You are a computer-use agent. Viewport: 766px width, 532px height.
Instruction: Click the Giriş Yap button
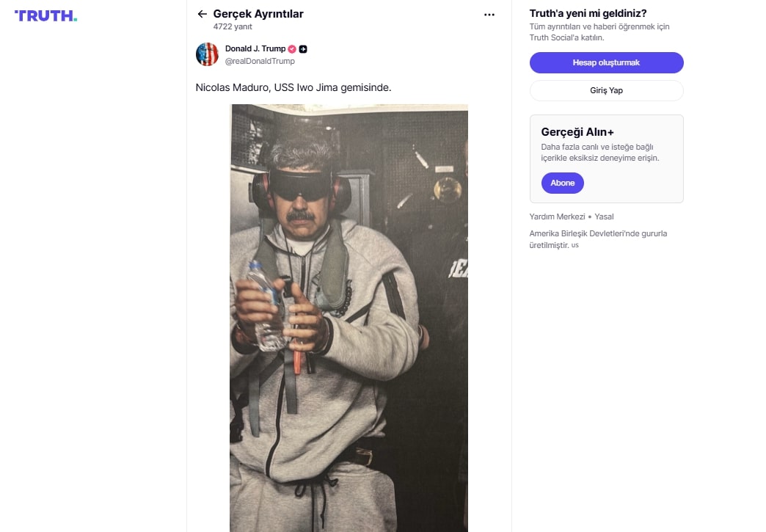pos(606,90)
